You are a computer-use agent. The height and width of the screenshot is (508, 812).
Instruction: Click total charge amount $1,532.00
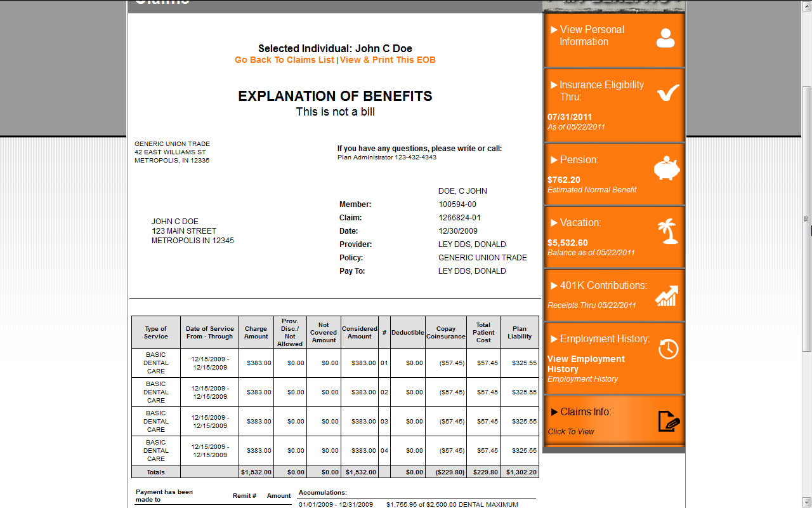coord(256,472)
